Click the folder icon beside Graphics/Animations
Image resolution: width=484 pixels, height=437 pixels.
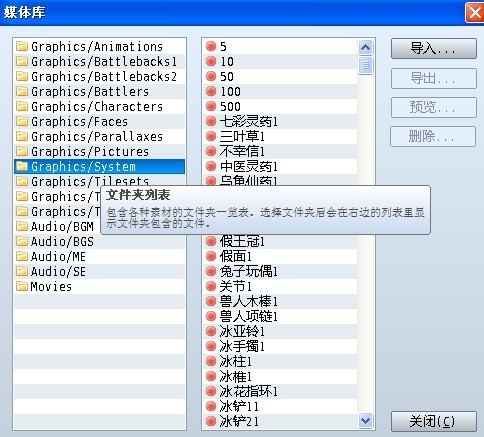(x=22, y=46)
